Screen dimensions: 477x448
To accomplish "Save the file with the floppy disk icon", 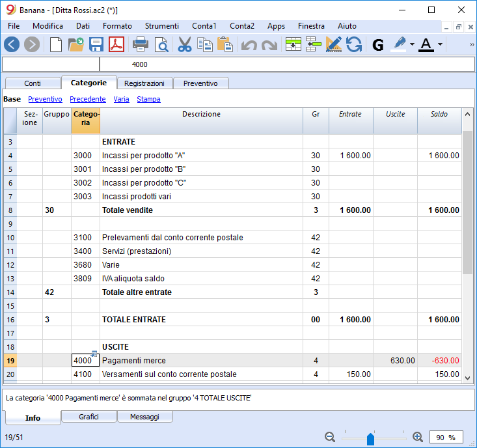I will pos(96,44).
